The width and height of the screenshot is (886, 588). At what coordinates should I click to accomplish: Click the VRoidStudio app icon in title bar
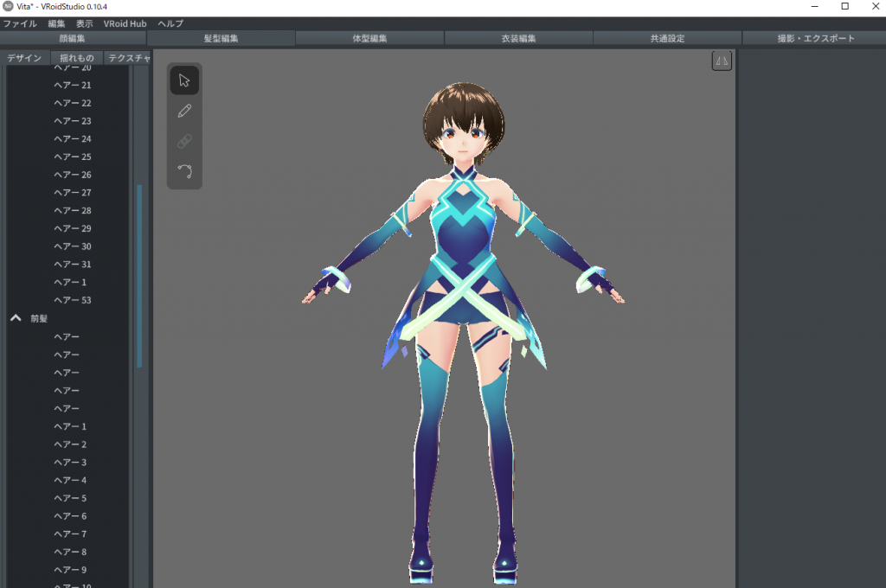point(8,7)
